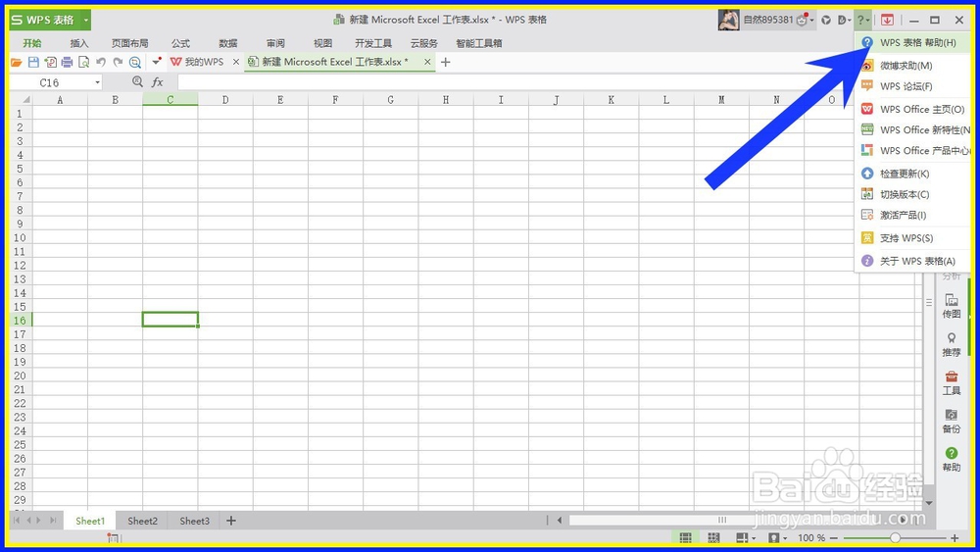Click the red download icon in title bar
The height and width of the screenshot is (552, 980).
click(x=887, y=20)
